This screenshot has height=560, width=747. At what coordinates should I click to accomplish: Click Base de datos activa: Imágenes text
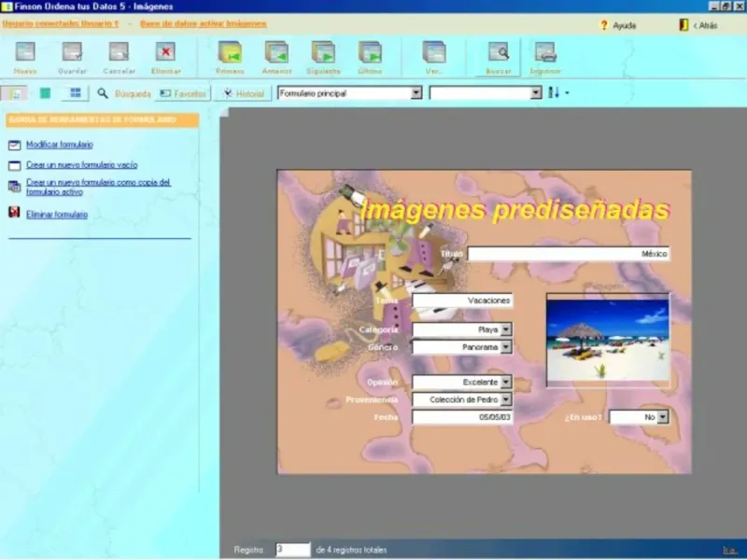pos(204,24)
